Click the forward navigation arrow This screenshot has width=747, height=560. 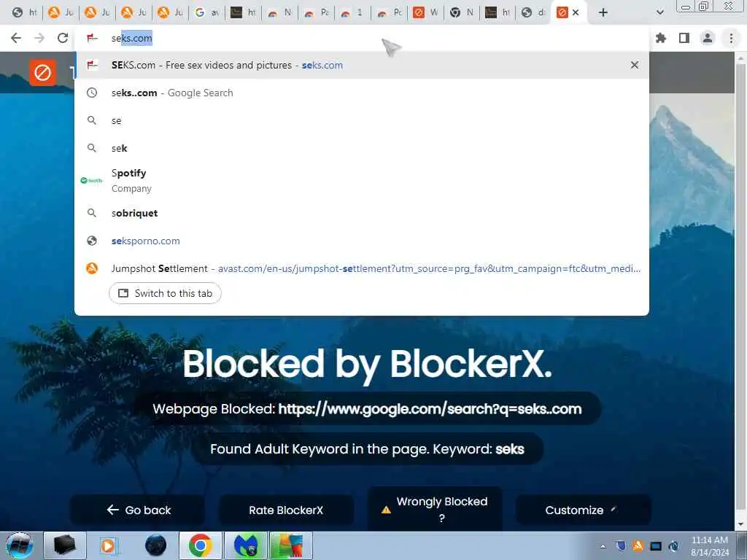[x=39, y=38]
